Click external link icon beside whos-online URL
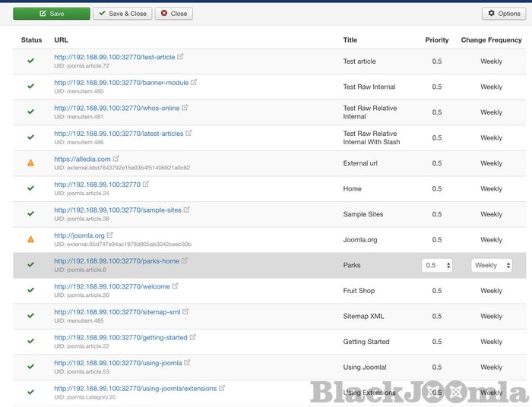The image size is (532, 407). (185, 108)
